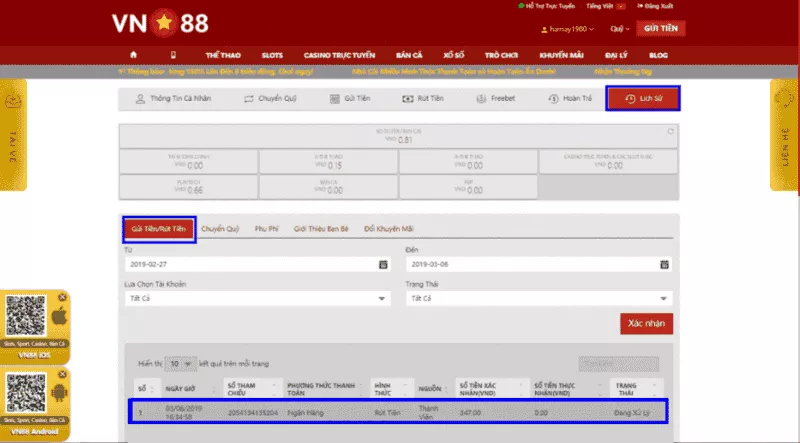Open the ĐẠI LÝ menu
800x443 pixels.
[616, 55]
